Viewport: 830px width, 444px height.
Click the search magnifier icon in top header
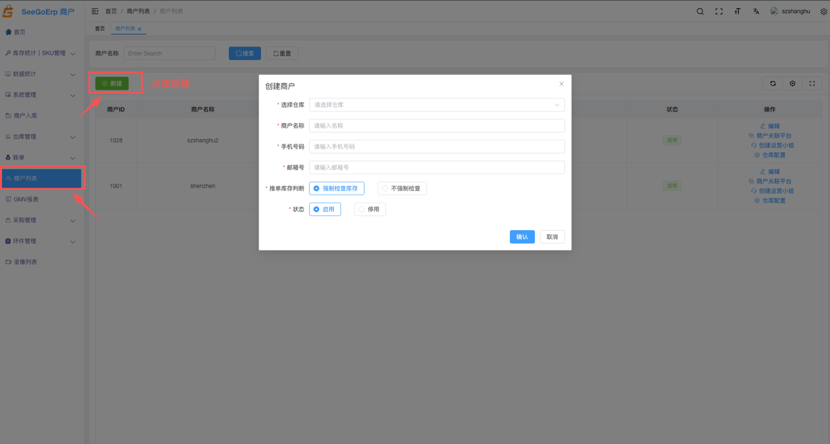[x=700, y=11]
